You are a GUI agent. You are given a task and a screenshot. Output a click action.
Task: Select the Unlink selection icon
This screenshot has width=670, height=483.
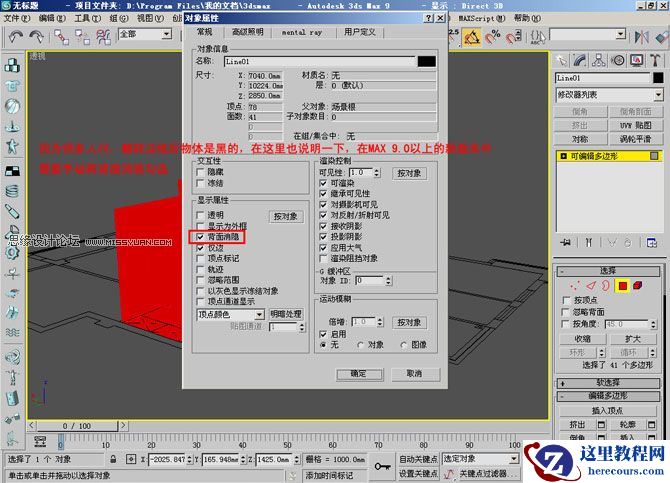[x=82, y=37]
